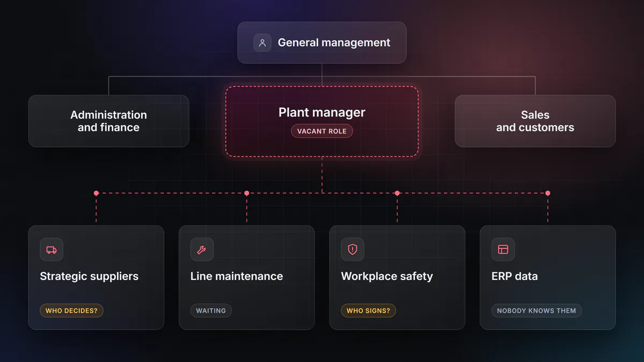Click the Line maintenance title
644x362 pixels.
[237, 276]
